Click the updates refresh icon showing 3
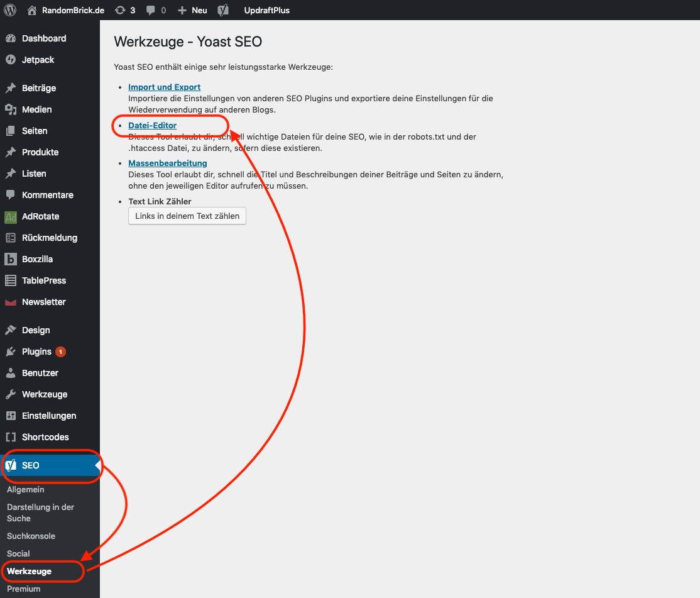The height and width of the screenshot is (598, 700). (120, 10)
